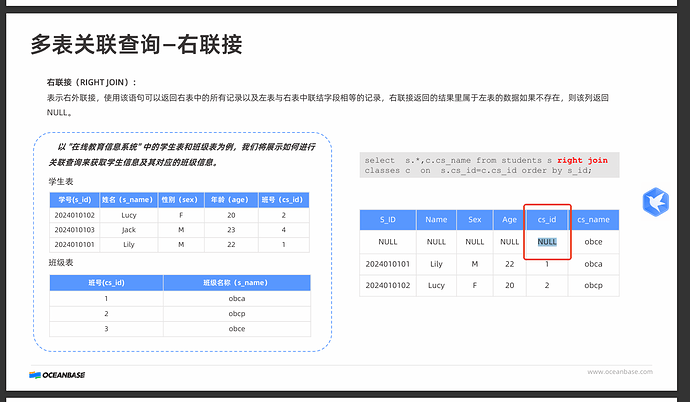Image resolution: width=690 pixels, height=402 pixels.
Task: Click the 班号 (cs_id) header in student table
Action: pos(284,200)
